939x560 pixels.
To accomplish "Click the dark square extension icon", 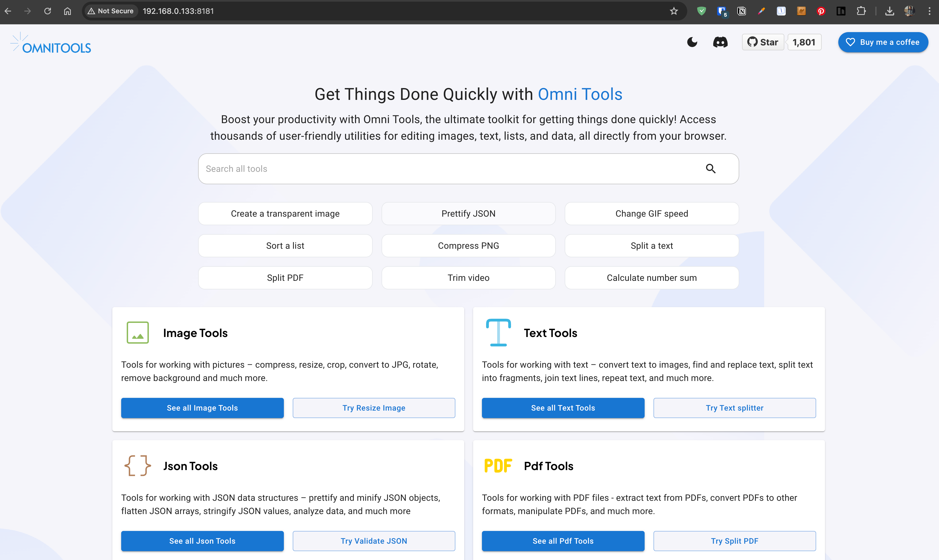I will point(841,11).
